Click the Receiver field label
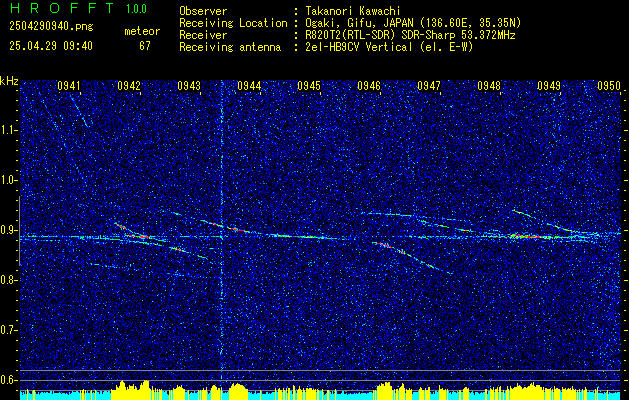The width and height of the screenshot is (629, 400). coord(203,35)
